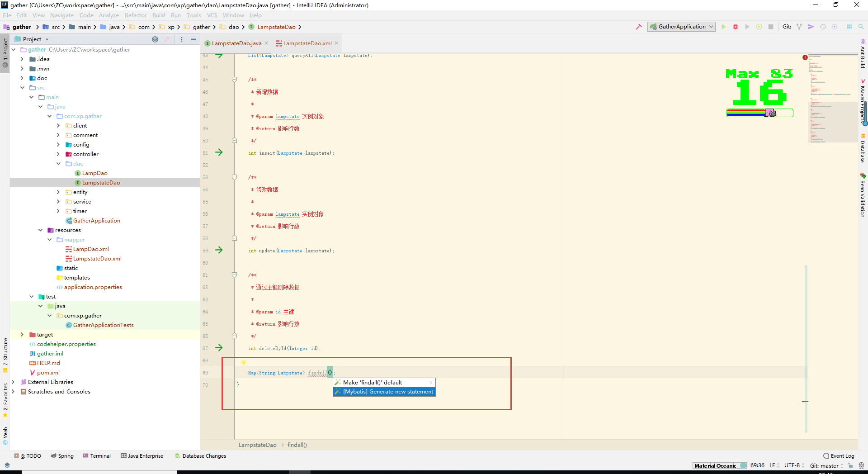Click the yellow intention light bulb
Image resolution: width=868 pixels, height=474 pixels.
point(244,362)
